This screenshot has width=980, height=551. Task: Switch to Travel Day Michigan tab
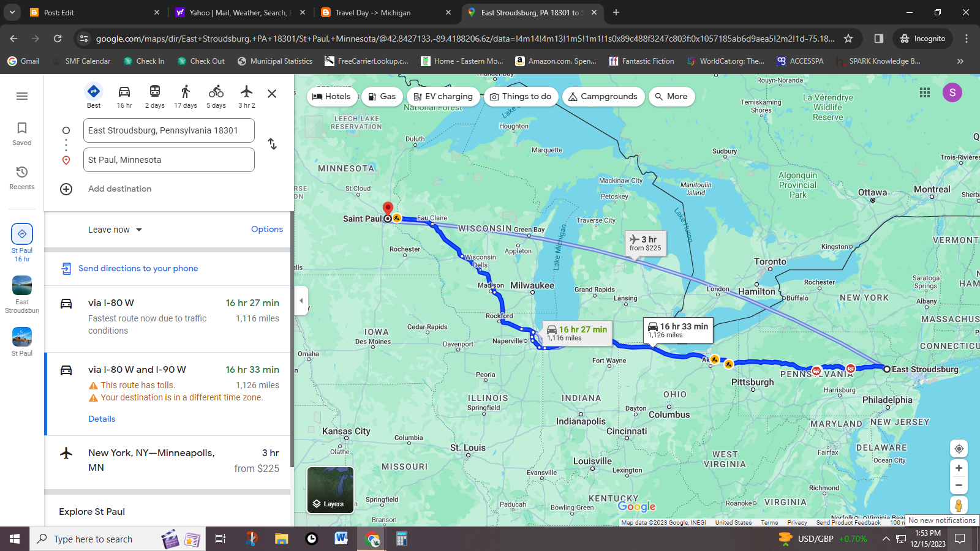[386, 12]
